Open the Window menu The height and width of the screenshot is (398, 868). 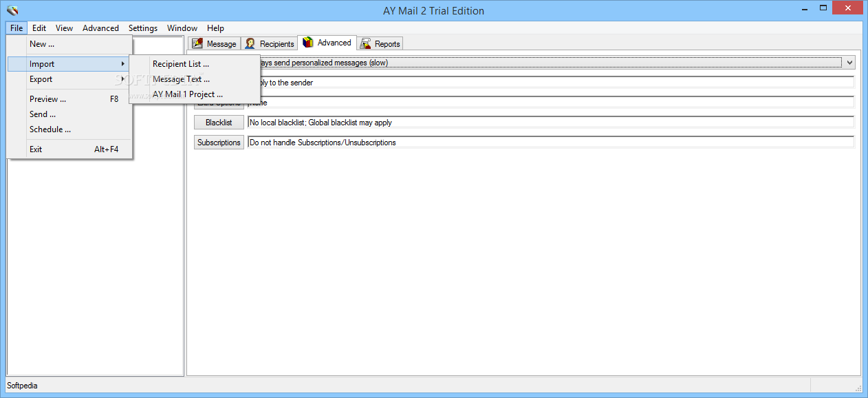pyautogui.click(x=182, y=28)
